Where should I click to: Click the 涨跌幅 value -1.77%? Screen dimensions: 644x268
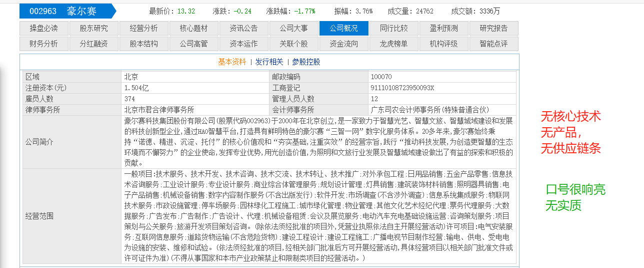[x=304, y=11]
